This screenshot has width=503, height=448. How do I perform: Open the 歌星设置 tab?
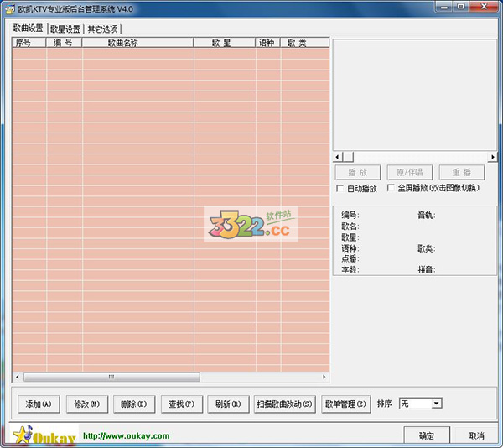65,29
